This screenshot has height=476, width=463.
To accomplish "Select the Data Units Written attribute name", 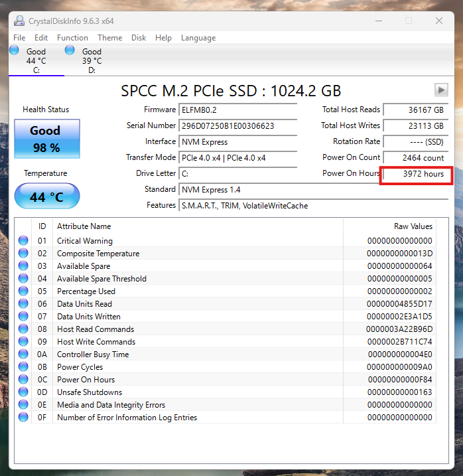I will [x=89, y=317].
